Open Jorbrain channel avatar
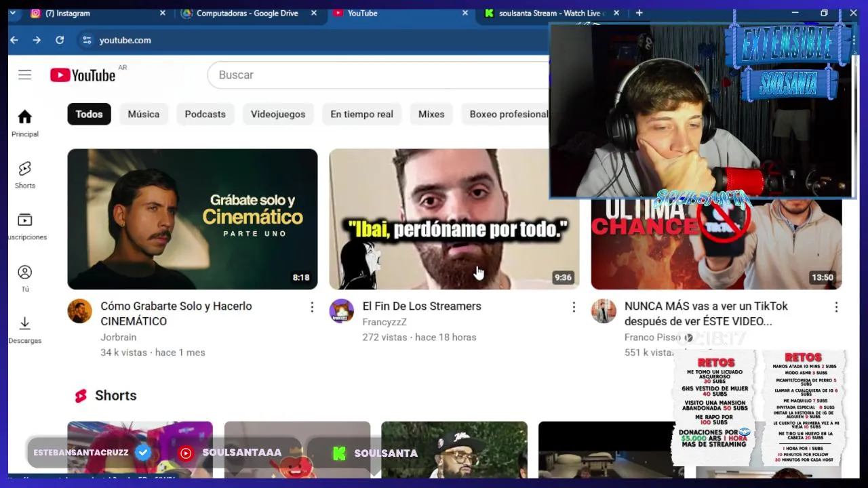 (79, 311)
